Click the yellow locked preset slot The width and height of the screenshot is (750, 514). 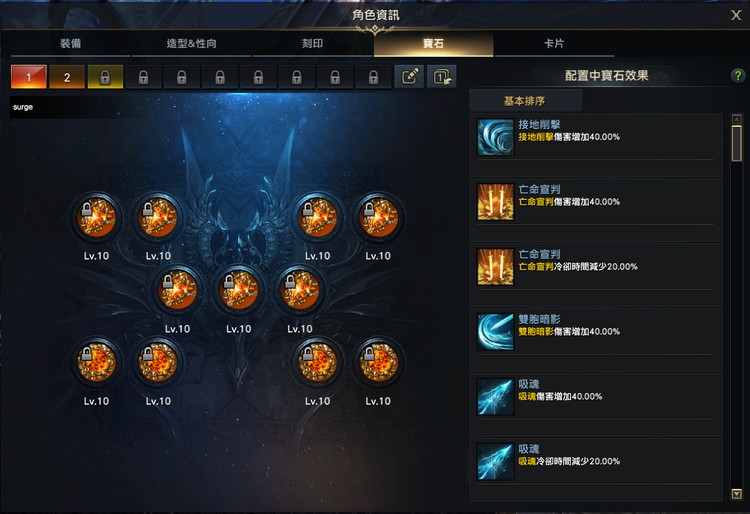coord(105,77)
